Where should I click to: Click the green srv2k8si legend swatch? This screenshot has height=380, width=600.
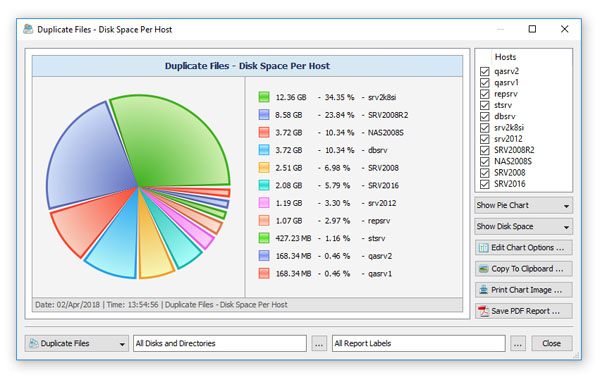(264, 97)
